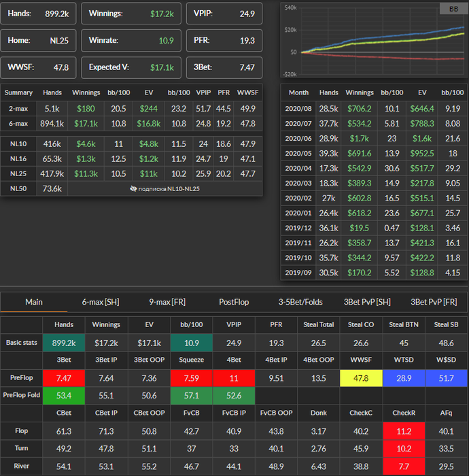Go to the 3-5Bet/Folds tab
469x476 pixels.
click(x=300, y=302)
